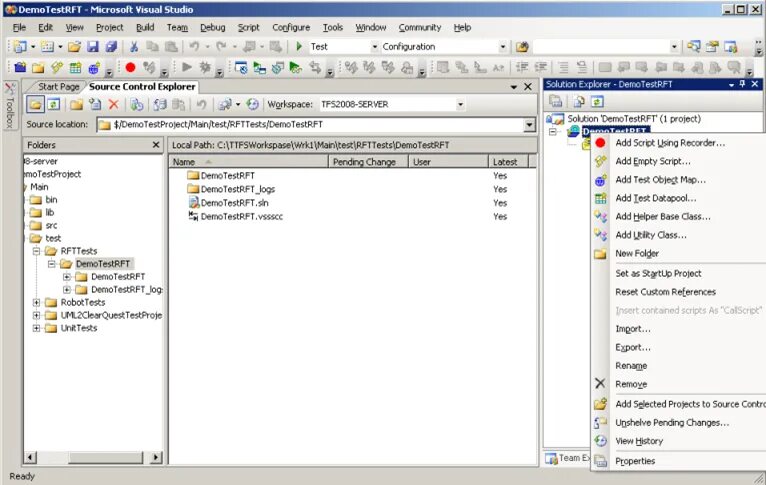
Task: Open the Configure menu
Action: 291,27
